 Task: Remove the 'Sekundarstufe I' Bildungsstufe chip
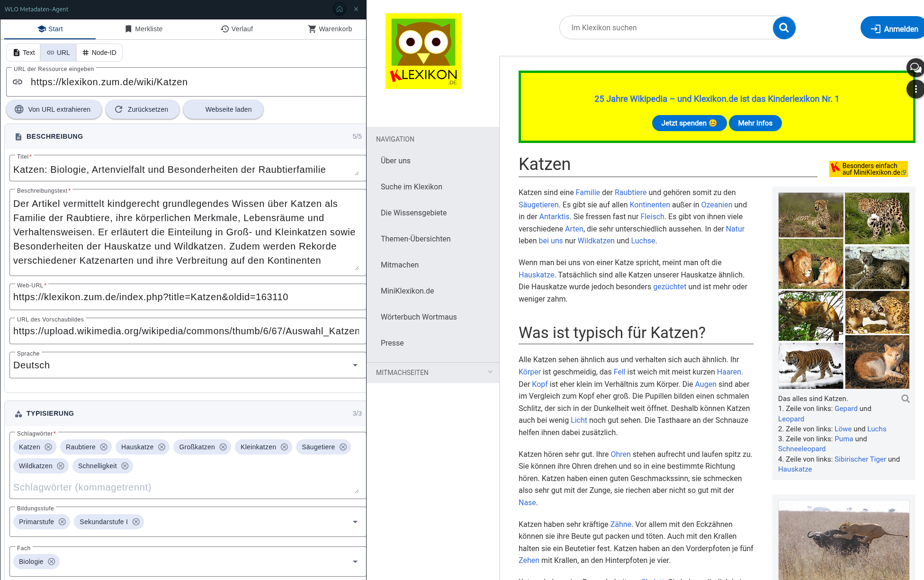[136, 521]
